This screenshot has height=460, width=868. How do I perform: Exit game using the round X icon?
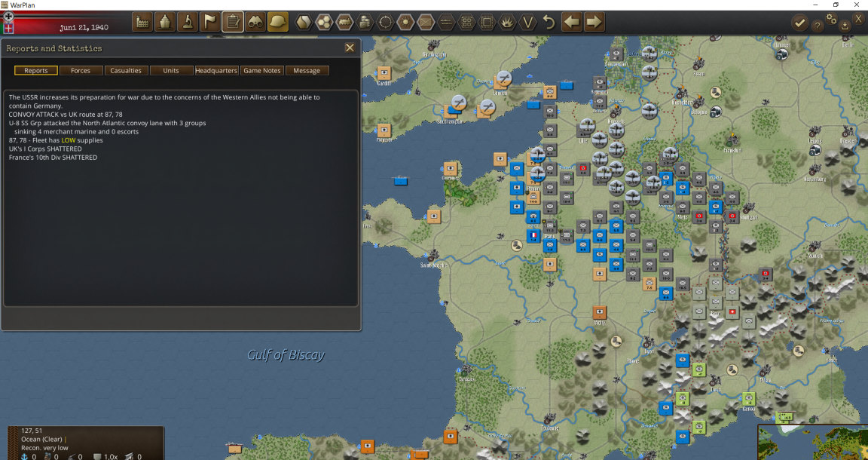(859, 18)
